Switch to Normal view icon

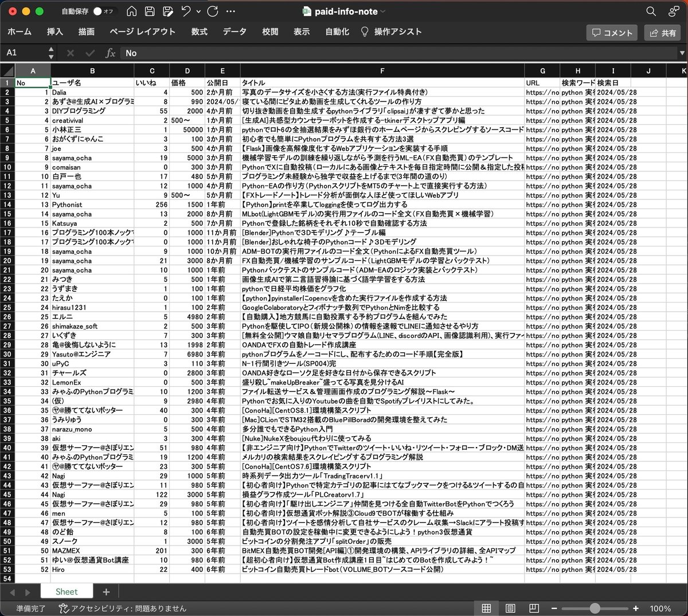pyautogui.click(x=486, y=608)
